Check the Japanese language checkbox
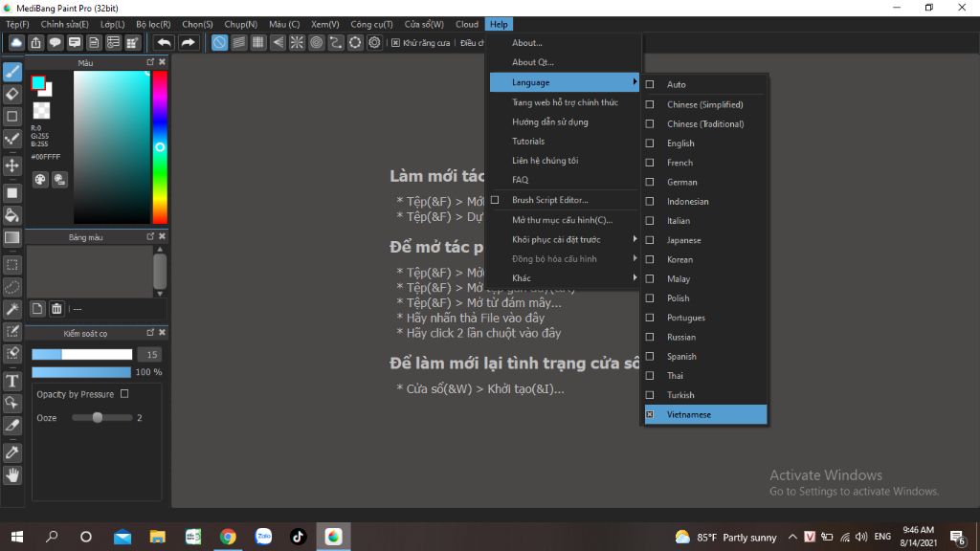The image size is (980, 551). [650, 240]
